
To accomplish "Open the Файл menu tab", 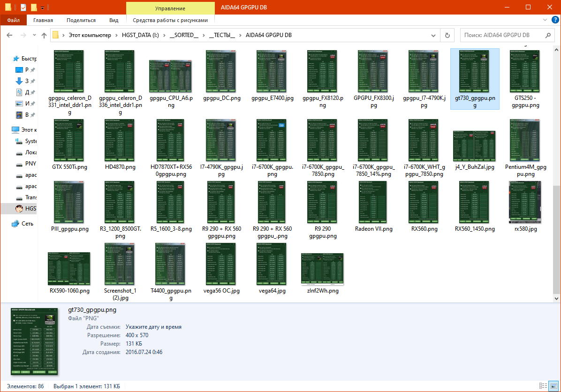I will click(x=13, y=20).
